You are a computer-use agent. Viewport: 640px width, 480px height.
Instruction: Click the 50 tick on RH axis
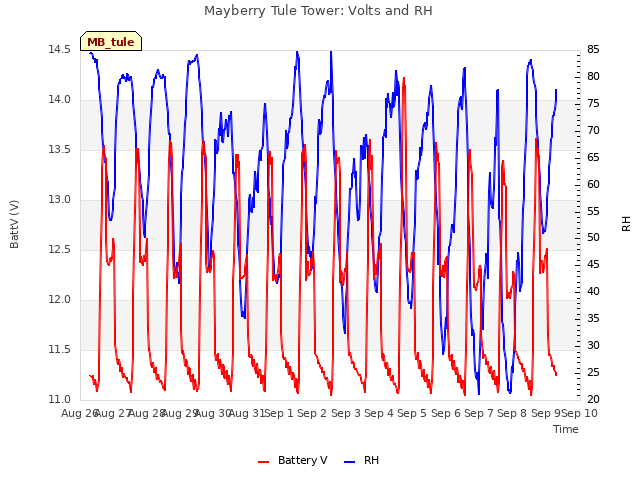click(593, 238)
